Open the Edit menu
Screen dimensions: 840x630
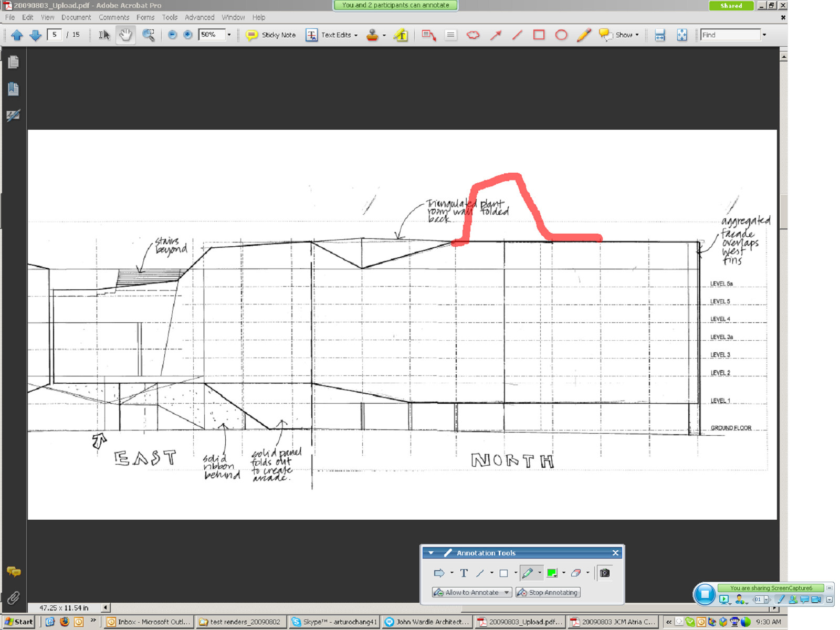[28, 17]
